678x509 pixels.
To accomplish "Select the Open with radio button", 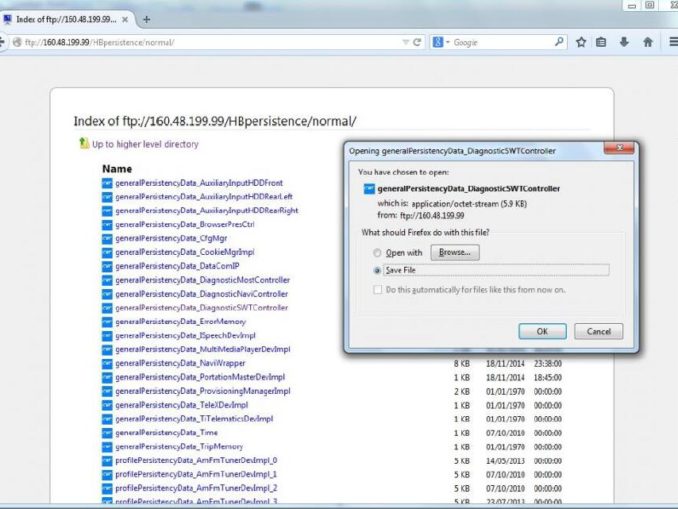I will click(x=377, y=253).
